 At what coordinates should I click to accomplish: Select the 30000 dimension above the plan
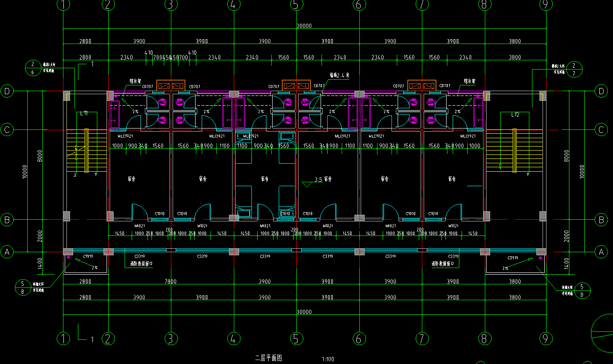pos(304,26)
